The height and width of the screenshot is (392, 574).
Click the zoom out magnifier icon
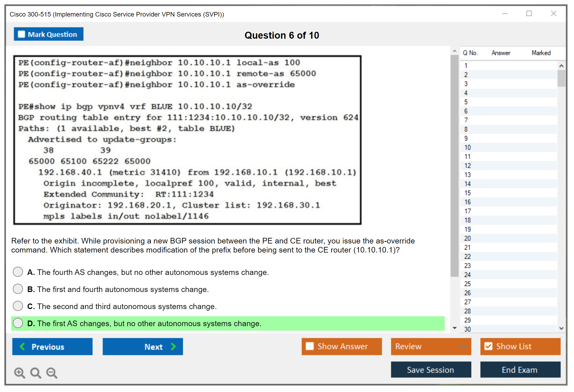(x=52, y=373)
